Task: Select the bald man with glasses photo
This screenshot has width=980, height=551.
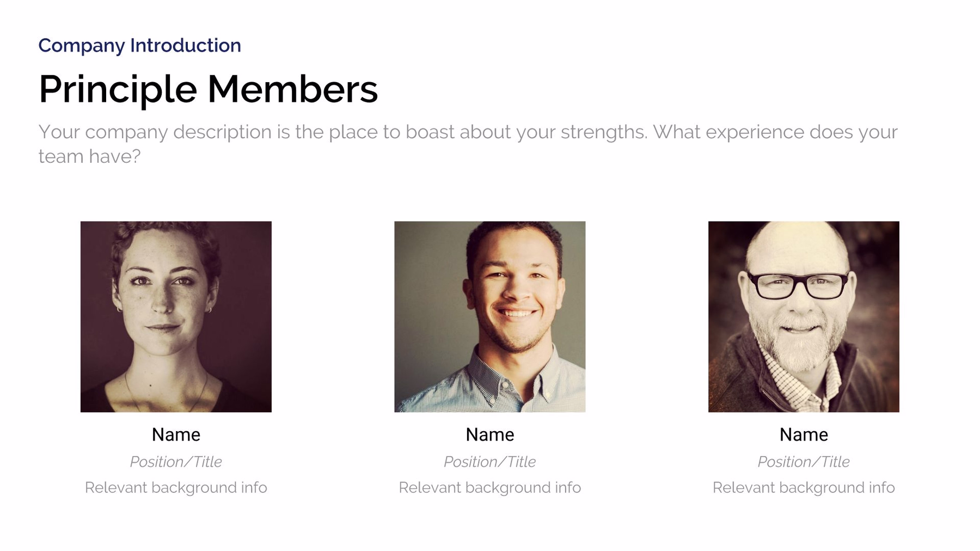Action: coord(804,316)
